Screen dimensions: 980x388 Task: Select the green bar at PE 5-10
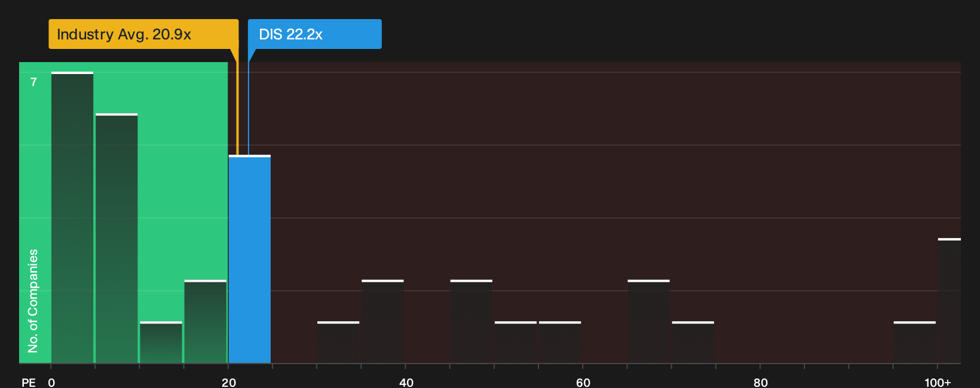pos(117,238)
